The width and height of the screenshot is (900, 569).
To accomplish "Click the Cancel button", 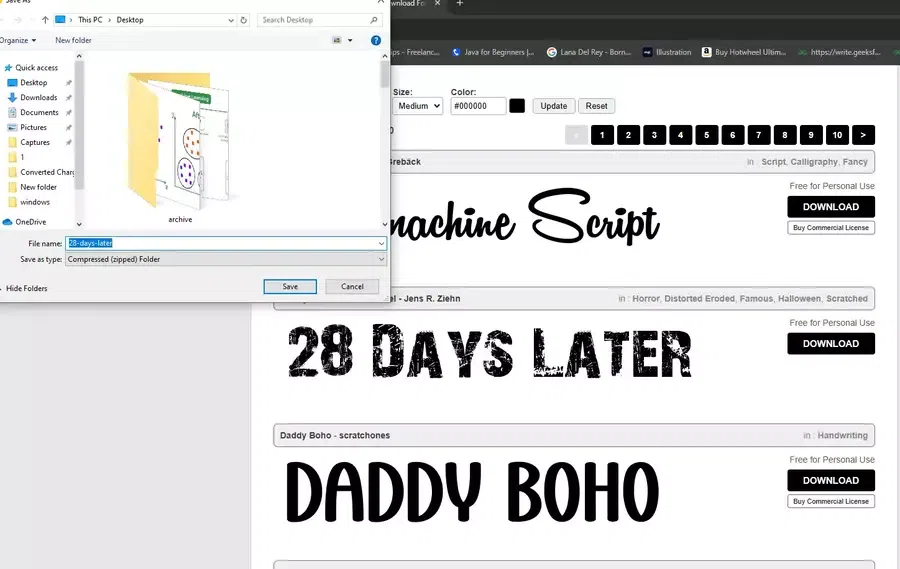I will pyautogui.click(x=352, y=287).
